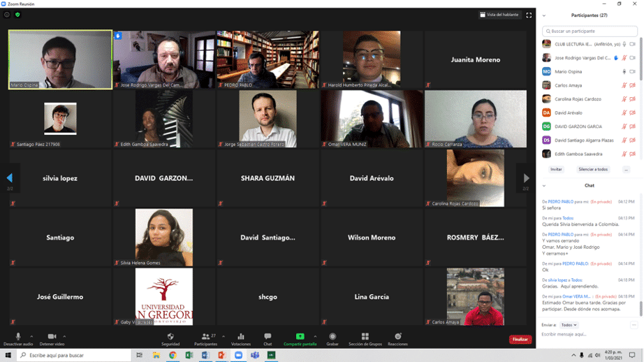Open the Reacciones emoji menu
Viewport: 644px width, 362px height.
(x=398, y=339)
